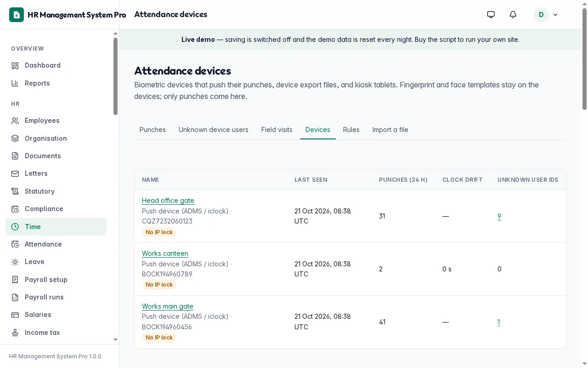Screen dimensions: 588x368
Task: Click the Employees people icon
Action: [x=15, y=121]
